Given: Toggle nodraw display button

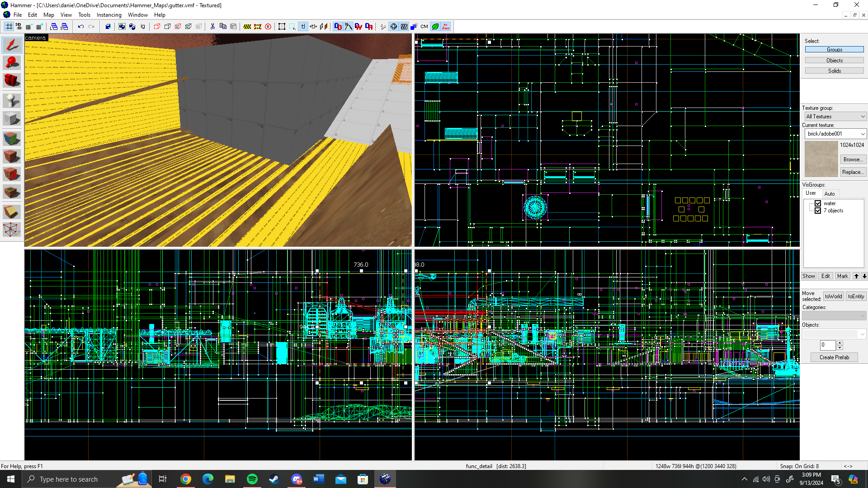Looking at the screenshot, I should pos(446,27).
